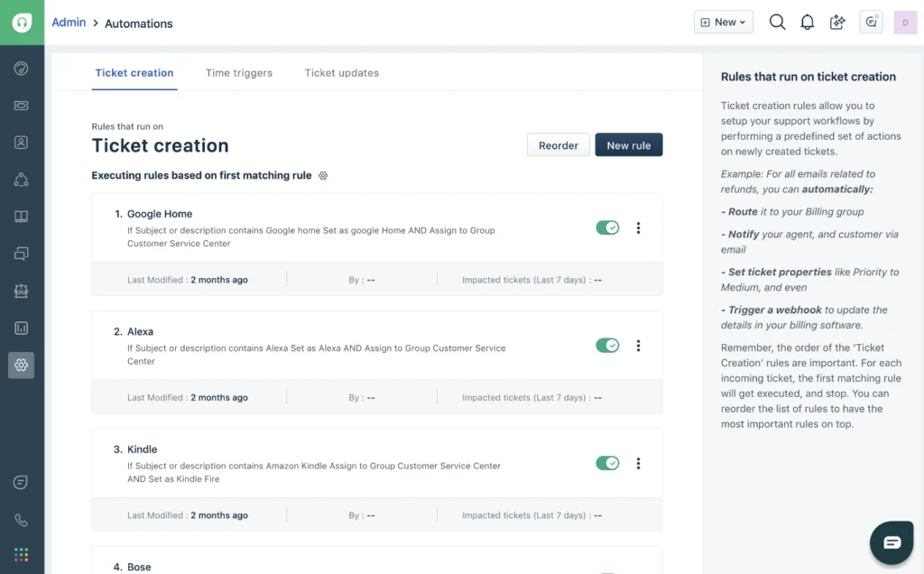Screen dimensions: 924x574
Task: Click 'Executing rules based on first matching rule'
Action: tap(201, 176)
